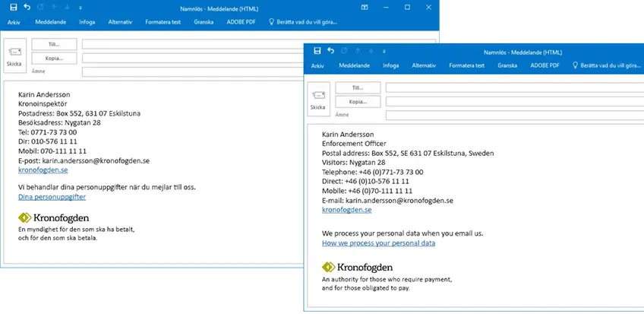Viewport: 644px width, 314px height.
Task: Click the Enforcement Officer title text
Action: tap(354, 144)
